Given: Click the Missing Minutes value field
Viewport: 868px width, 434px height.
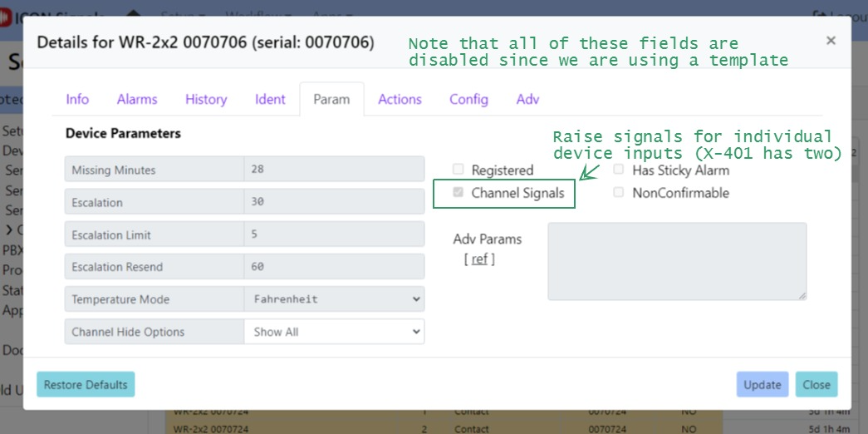Looking at the screenshot, I should click(334, 170).
